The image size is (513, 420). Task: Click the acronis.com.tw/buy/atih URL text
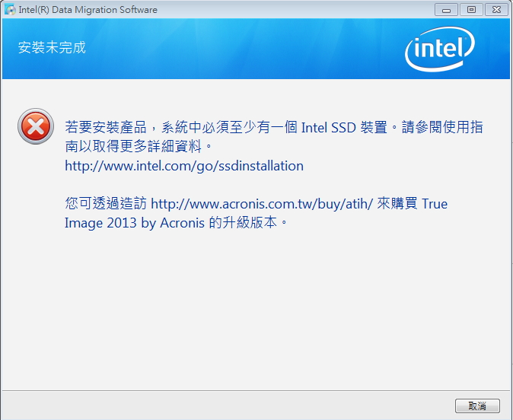tap(262, 204)
